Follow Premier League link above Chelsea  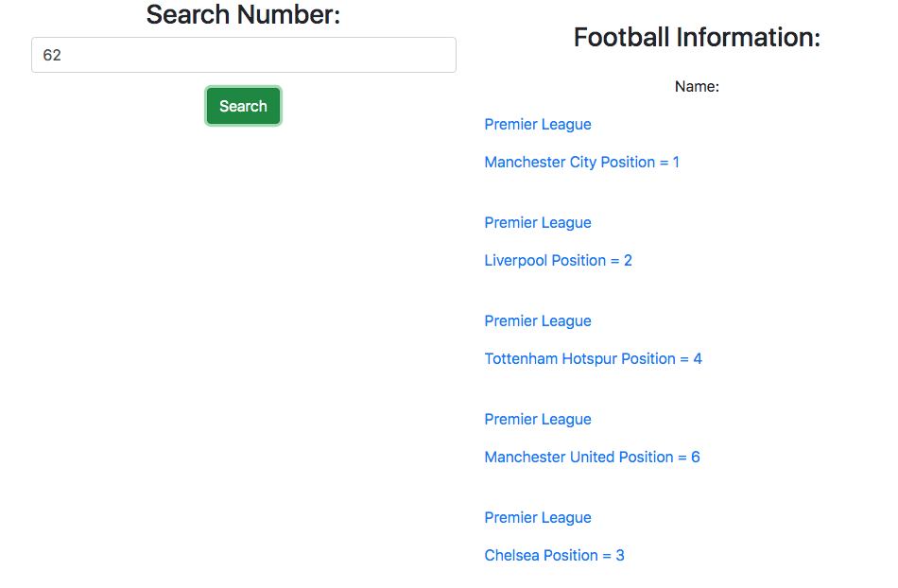pyautogui.click(x=538, y=518)
